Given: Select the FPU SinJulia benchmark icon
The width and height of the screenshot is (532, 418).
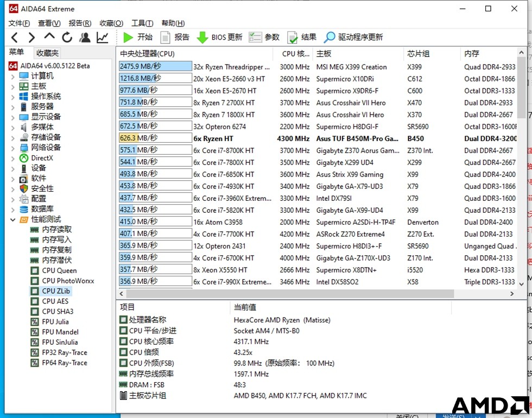Looking at the screenshot, I should 34,342.
